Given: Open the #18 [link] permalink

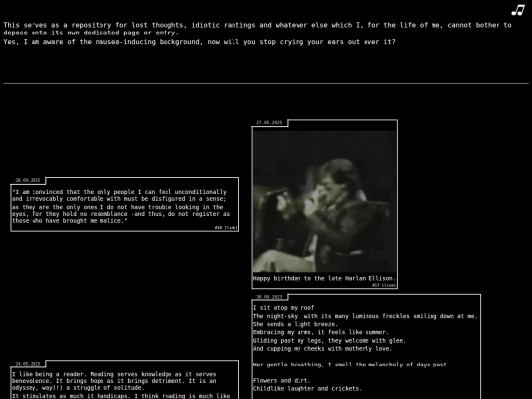Looking at the screenshot, I should [226, 228].
